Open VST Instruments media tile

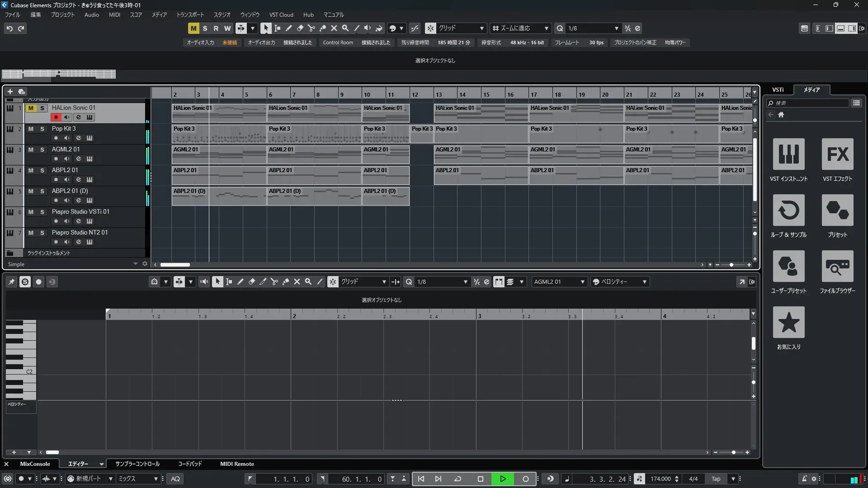pos(788,155)
